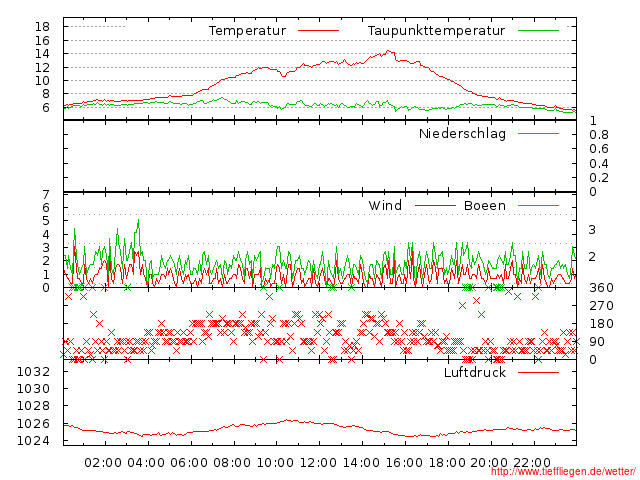Click the 10:00 time axis label

point(275,463)
